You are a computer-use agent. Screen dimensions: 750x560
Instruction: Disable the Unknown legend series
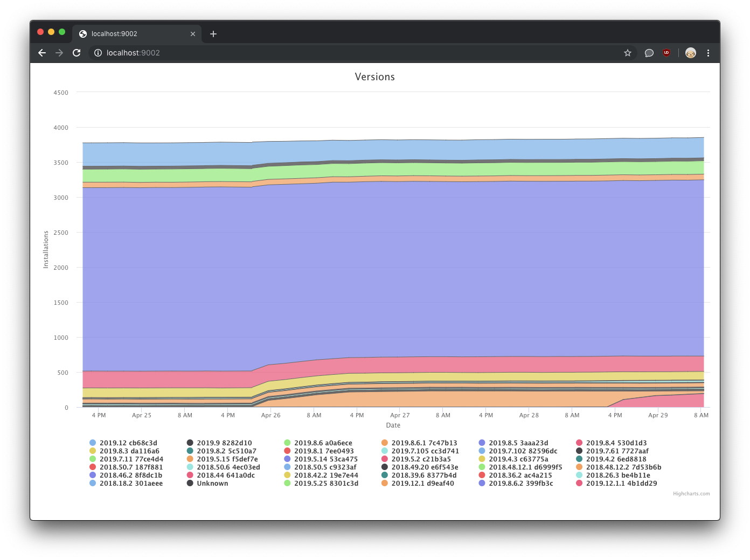[x=207, y=484]
